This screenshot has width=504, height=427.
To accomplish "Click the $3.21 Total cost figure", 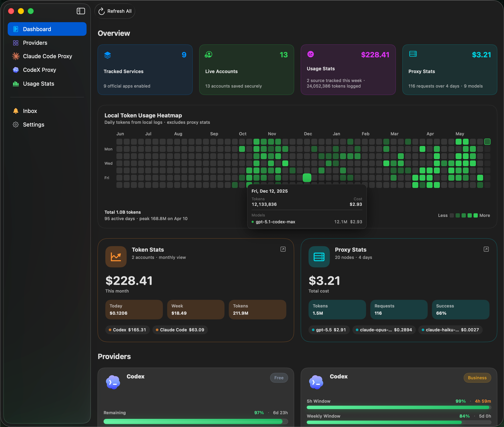I will click(x=324, y=281).
